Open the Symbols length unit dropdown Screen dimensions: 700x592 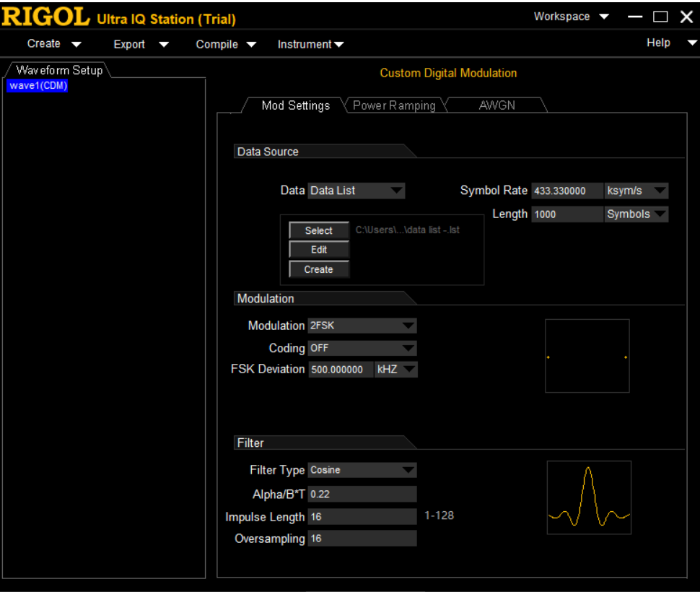[636, 214]
